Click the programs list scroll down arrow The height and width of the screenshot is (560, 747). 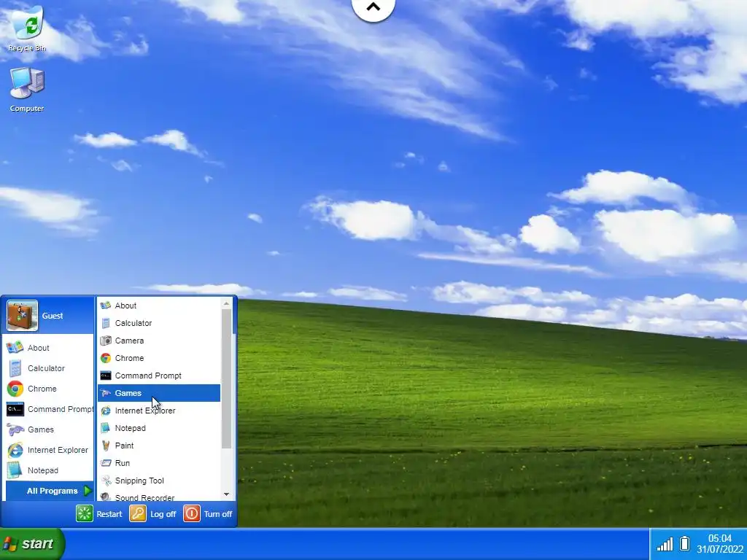[226, 494]
